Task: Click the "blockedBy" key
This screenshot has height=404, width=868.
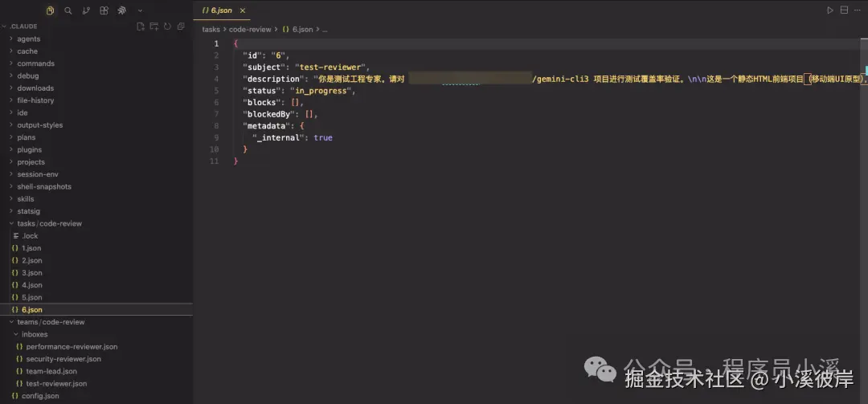Action: tap(269, 114)
